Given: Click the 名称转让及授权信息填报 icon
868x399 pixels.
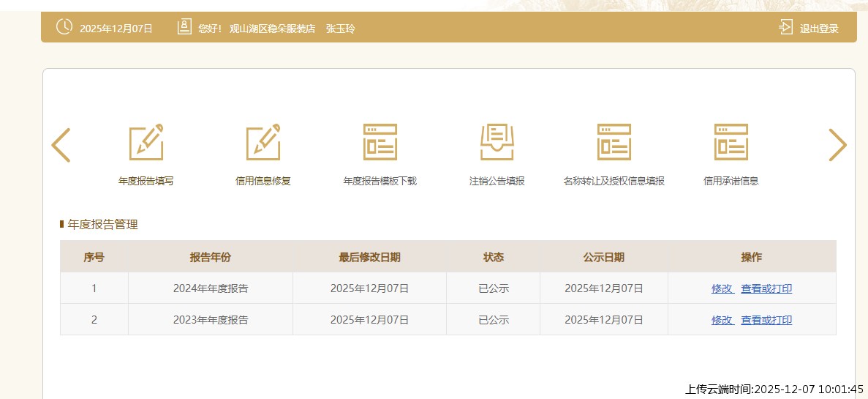Looking at the screenshot, I should coord(614,142).
